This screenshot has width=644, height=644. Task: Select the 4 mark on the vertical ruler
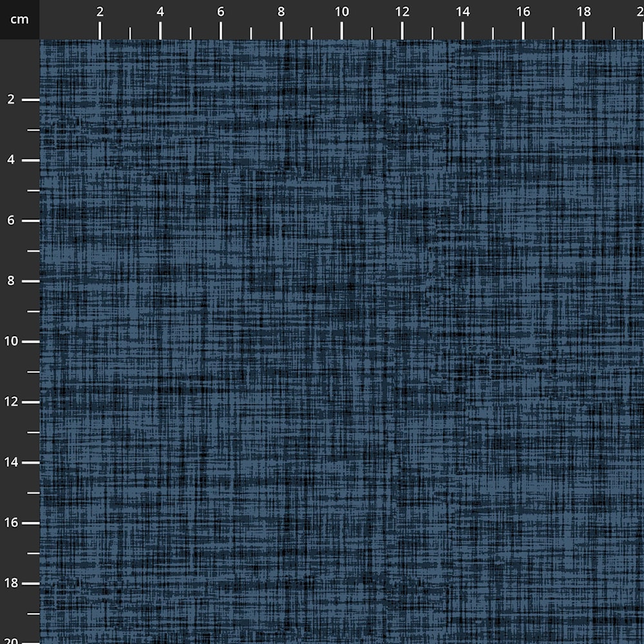point(11,160)
